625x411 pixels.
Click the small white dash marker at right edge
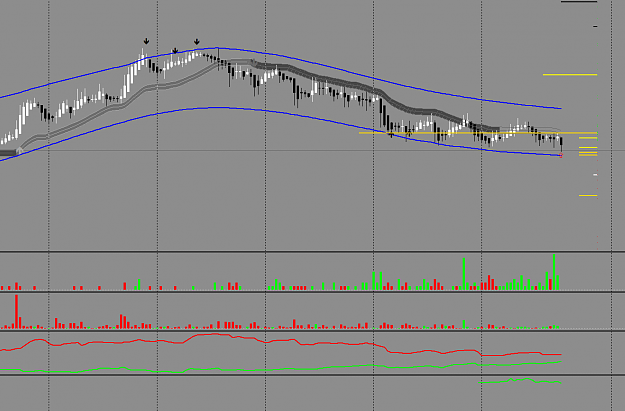pyautogui.click(x=596, y=175)
